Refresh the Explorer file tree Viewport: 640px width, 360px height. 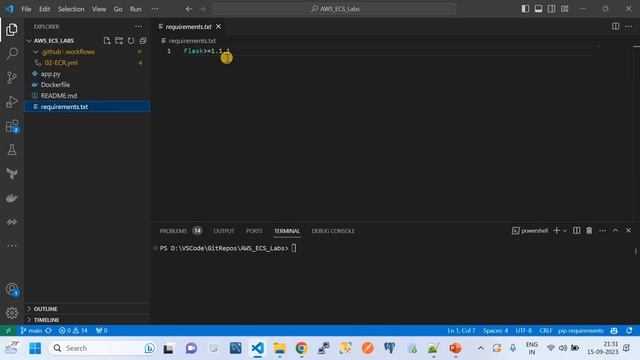pyautogui.click(x=131, y=40)
